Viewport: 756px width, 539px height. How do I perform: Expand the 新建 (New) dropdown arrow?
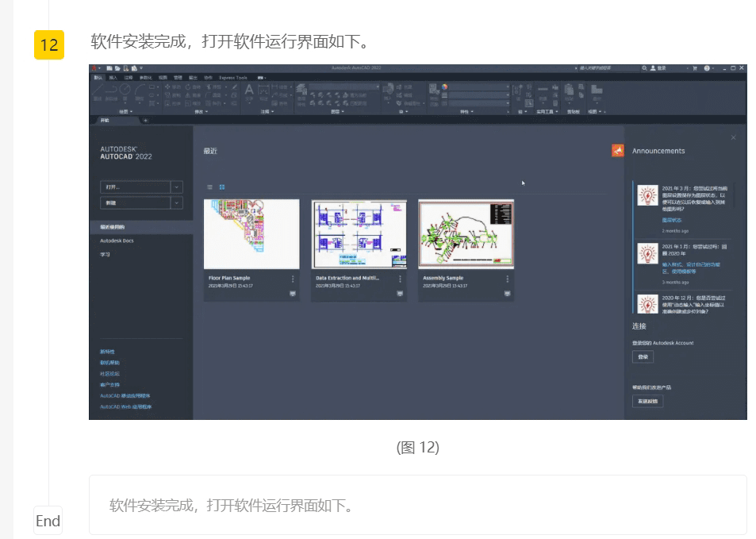(177, 203)
